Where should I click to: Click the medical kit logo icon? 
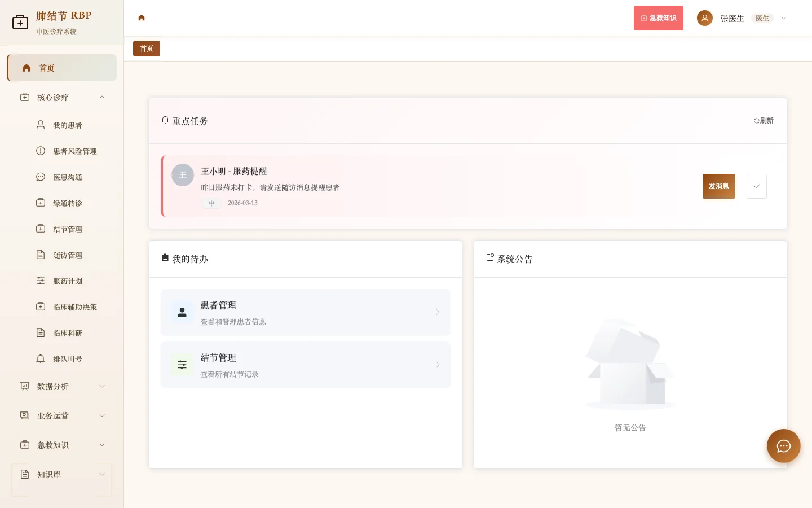[20, 23]
